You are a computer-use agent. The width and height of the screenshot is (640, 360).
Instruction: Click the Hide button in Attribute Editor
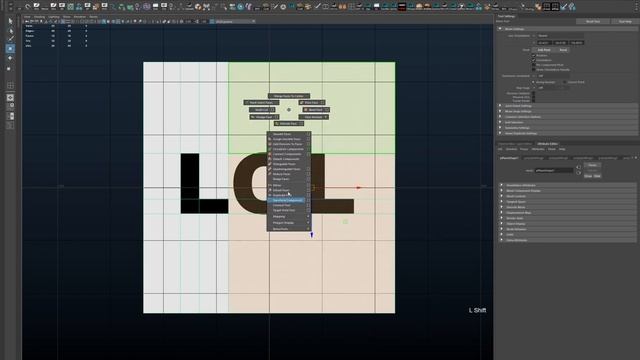click(597, 176)
